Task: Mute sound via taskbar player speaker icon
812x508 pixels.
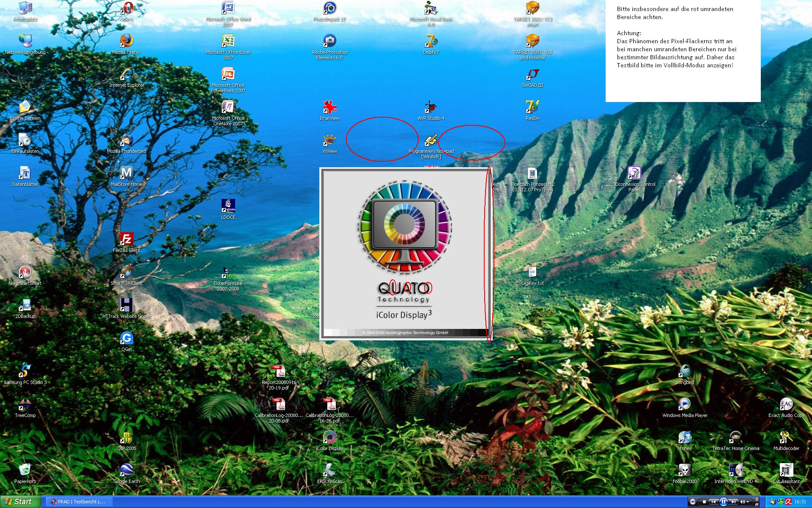Action: [743, 502]
